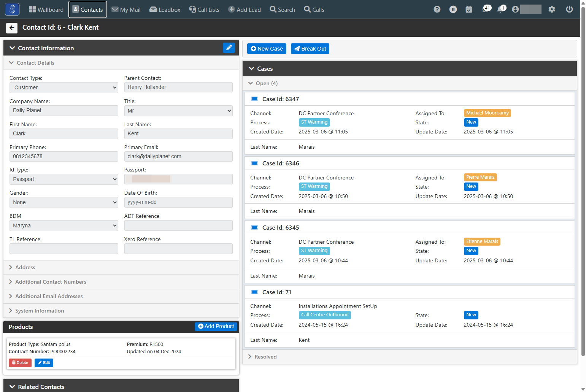Click the application logo icon
The image size is (586, 392).
tap(12, 9)
